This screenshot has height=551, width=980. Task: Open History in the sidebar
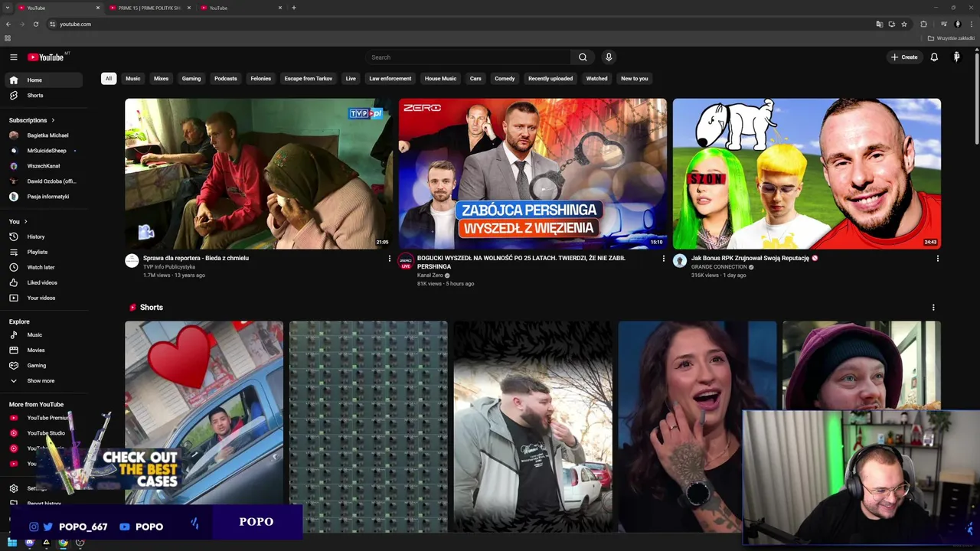tap(44, 236)
